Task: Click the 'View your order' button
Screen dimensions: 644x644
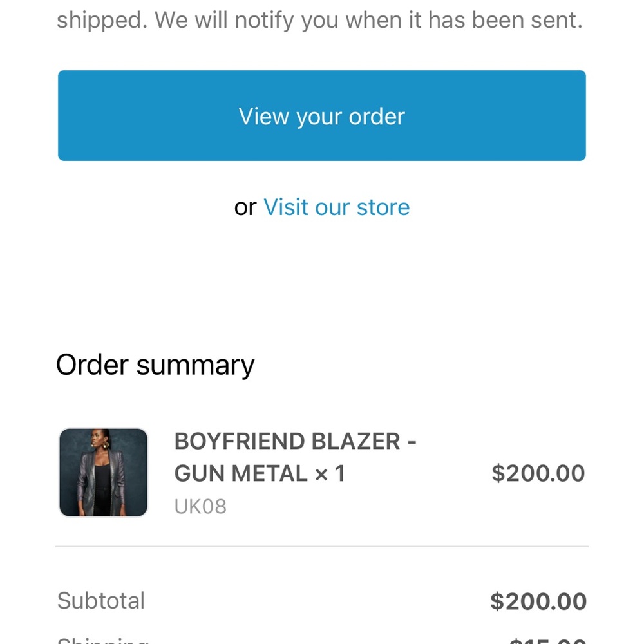Action: pyautogui.click(x=322, y=115)
